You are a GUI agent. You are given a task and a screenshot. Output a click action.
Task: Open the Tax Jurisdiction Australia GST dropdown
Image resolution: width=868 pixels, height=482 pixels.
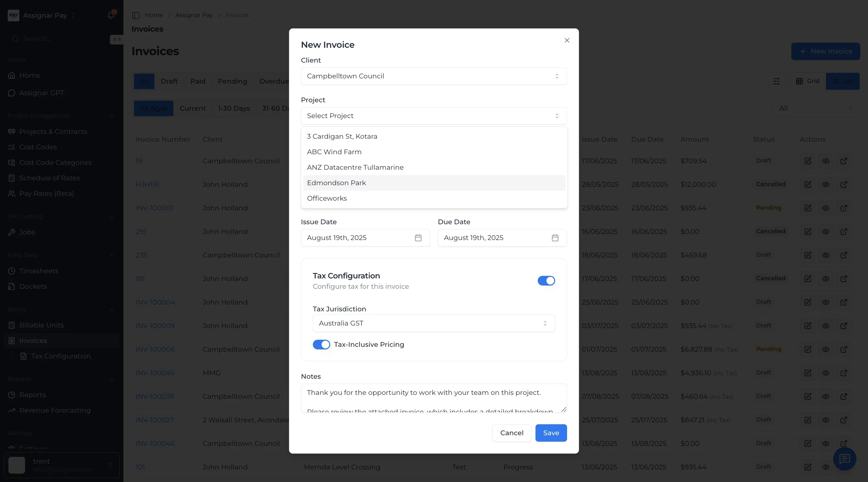pos(434,323)
